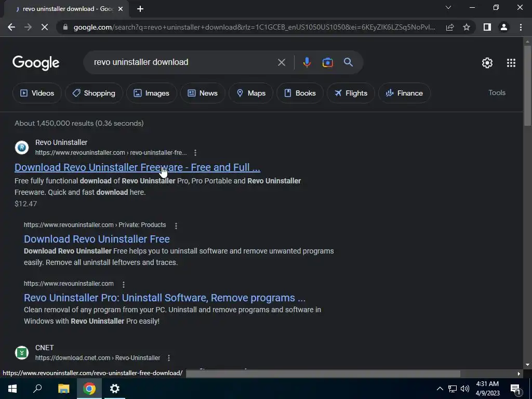Screen dimensions: 532x399
Task: Click the vertical scrollbar thumb
Action: click(x=528, y=86)
